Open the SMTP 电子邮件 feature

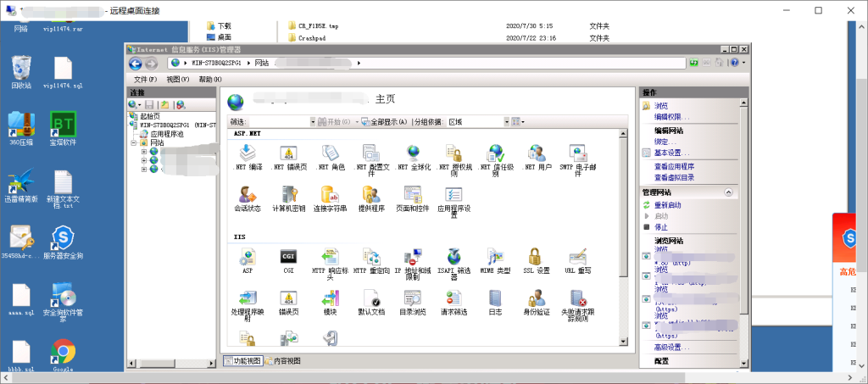[578, 160]
